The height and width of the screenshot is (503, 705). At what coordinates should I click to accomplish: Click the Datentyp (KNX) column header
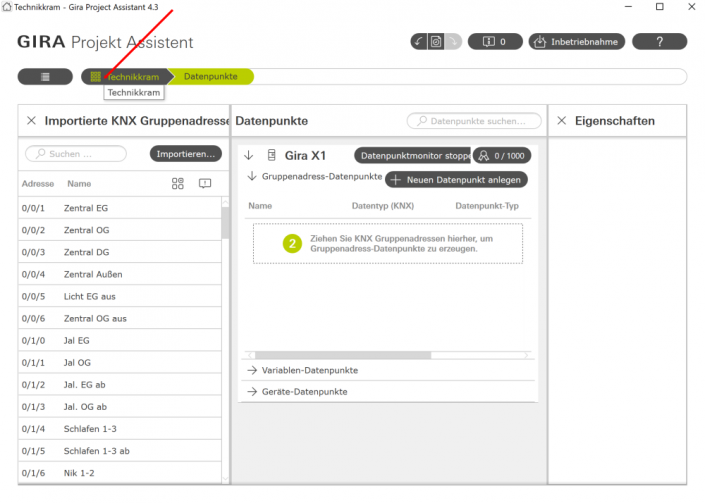click(x=383, y=206)
